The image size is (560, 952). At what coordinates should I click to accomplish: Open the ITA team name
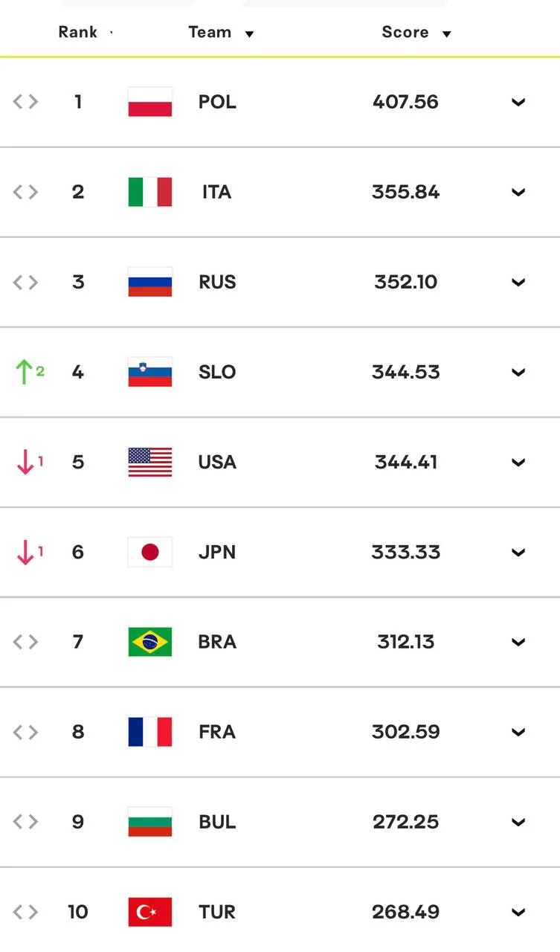pyautogui.click(x=216, y=192)
